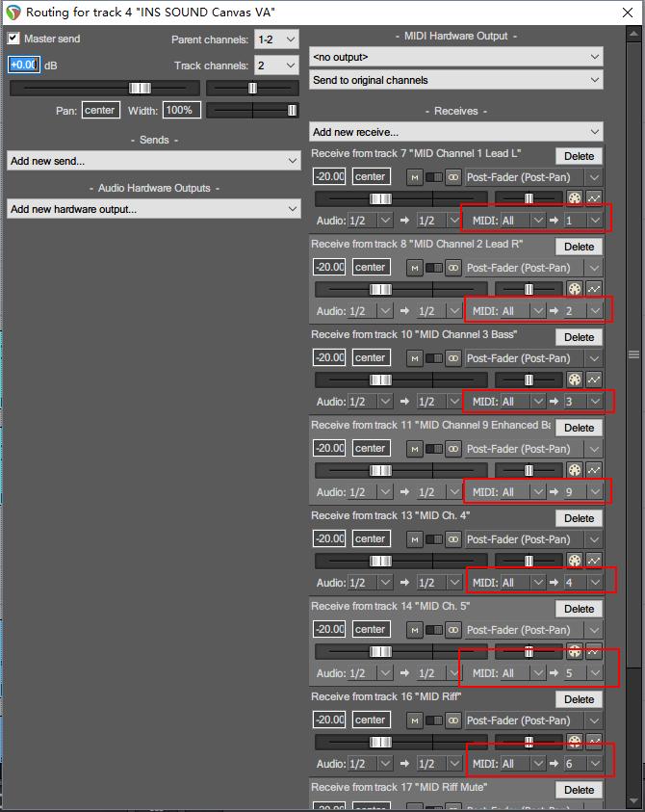Open Send to original channels dropdown
This screenshot has width=645, height=812.
456,80
